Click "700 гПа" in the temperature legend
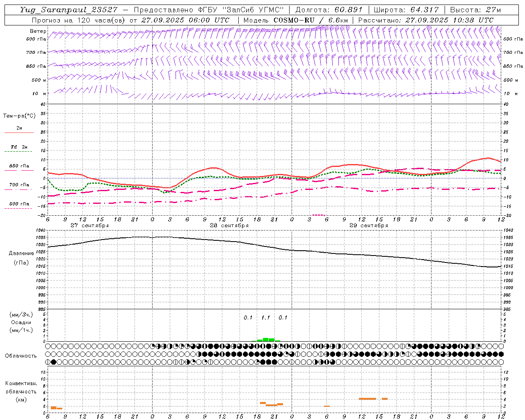The image size is (525, 420). [x=19, y=185]
